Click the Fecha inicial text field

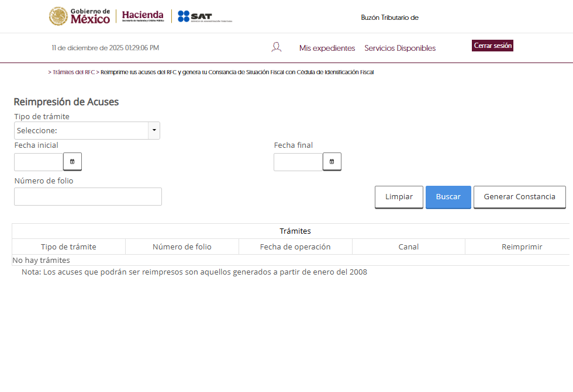(38, 161)
